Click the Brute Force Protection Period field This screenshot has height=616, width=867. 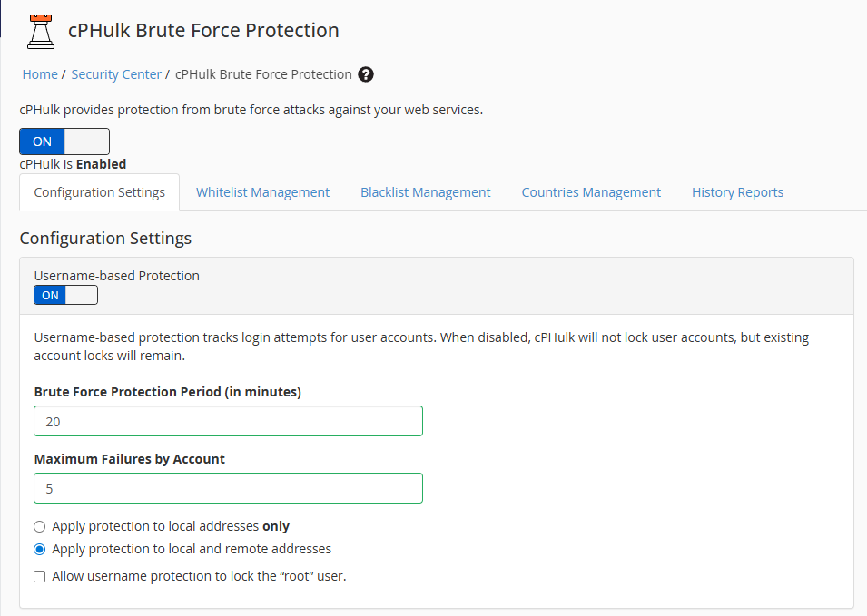click(x=228, y=421)
